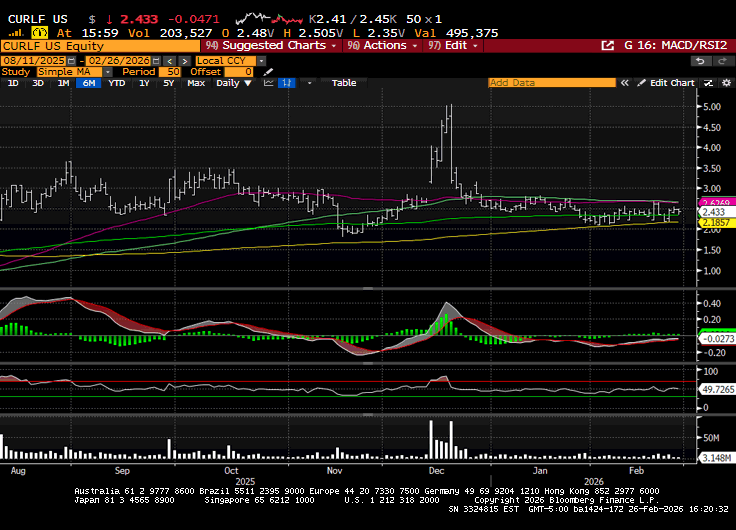Click the CURLF US ticker in header
This screenshot has width=736, height=530.
pos(38,19)
